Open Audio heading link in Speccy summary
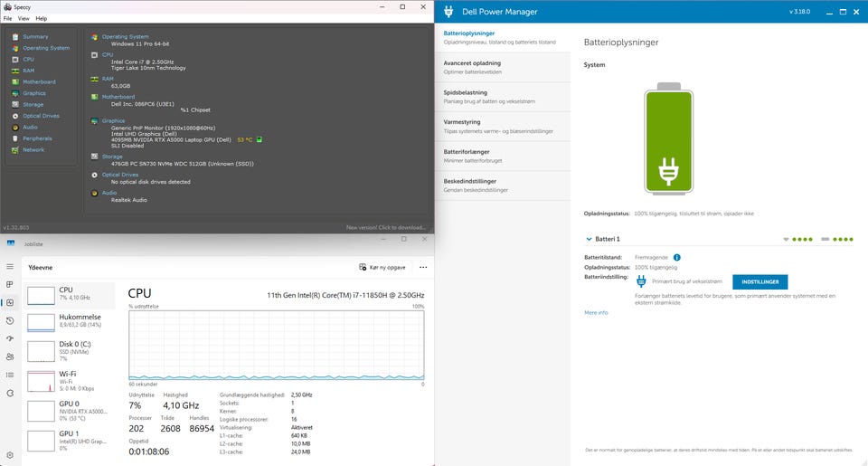This screenshot has width=868, height=466. click(x=109, y=193)
